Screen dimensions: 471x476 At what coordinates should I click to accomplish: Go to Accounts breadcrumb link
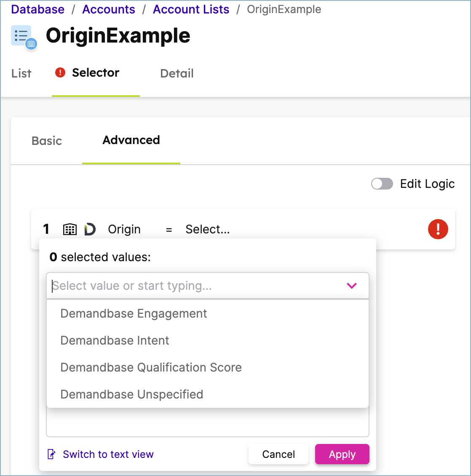109,9
